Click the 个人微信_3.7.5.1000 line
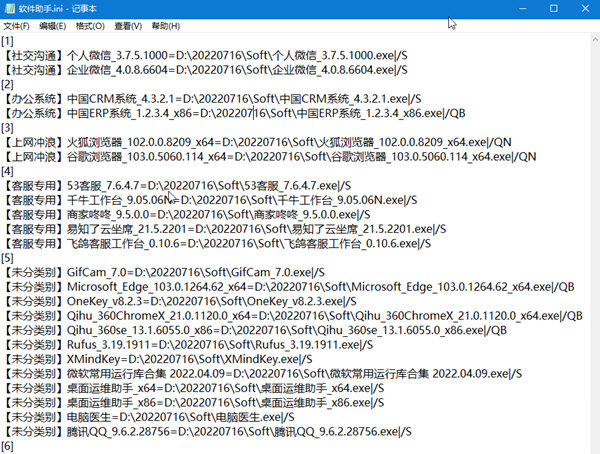This screenshot has height=454, width=600. (x=205, y=56)
